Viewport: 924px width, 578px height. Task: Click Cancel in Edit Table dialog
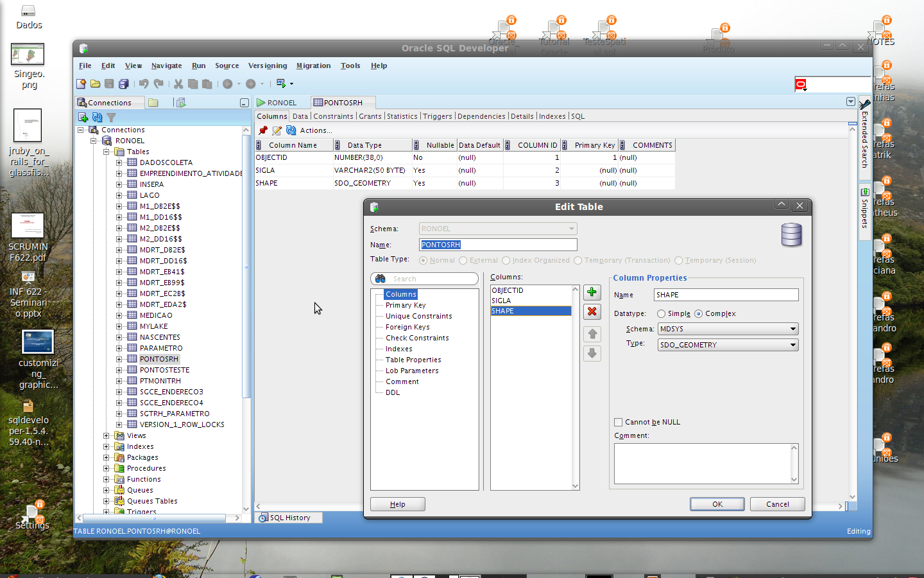click(x=778, y=504)
